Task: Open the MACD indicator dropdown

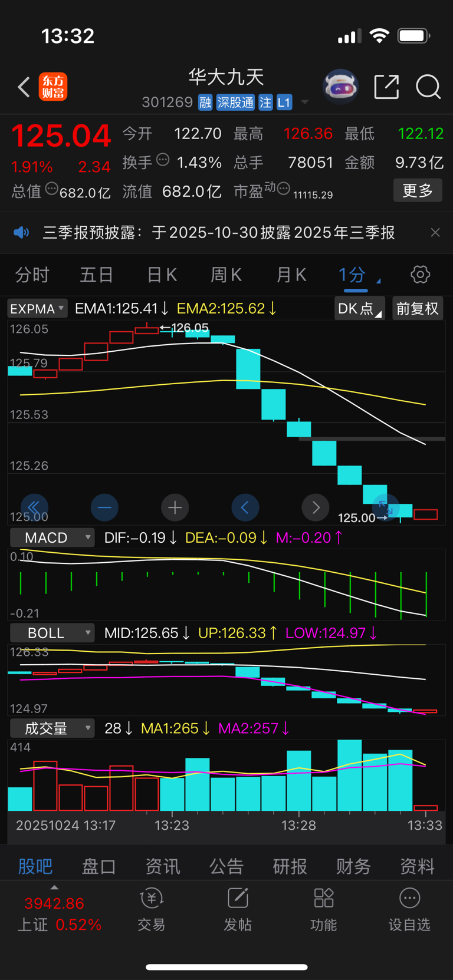Action: coord(52,537)
